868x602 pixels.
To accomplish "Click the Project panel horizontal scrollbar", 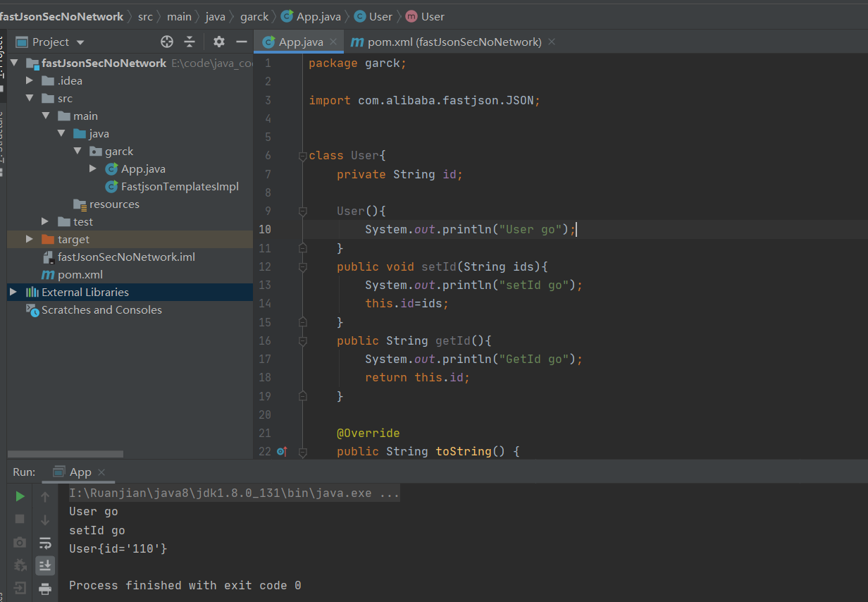I will 65,454.
